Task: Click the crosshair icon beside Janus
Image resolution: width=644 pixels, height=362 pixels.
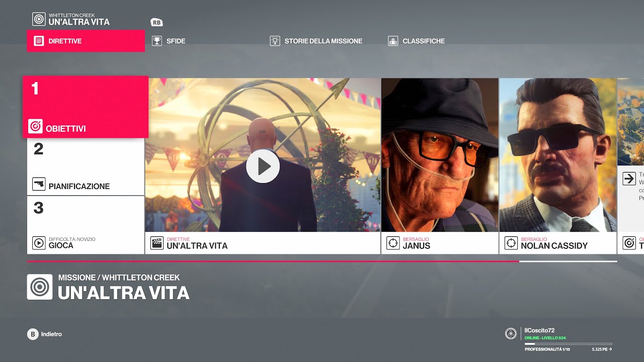Action: (x=393, y=243)
